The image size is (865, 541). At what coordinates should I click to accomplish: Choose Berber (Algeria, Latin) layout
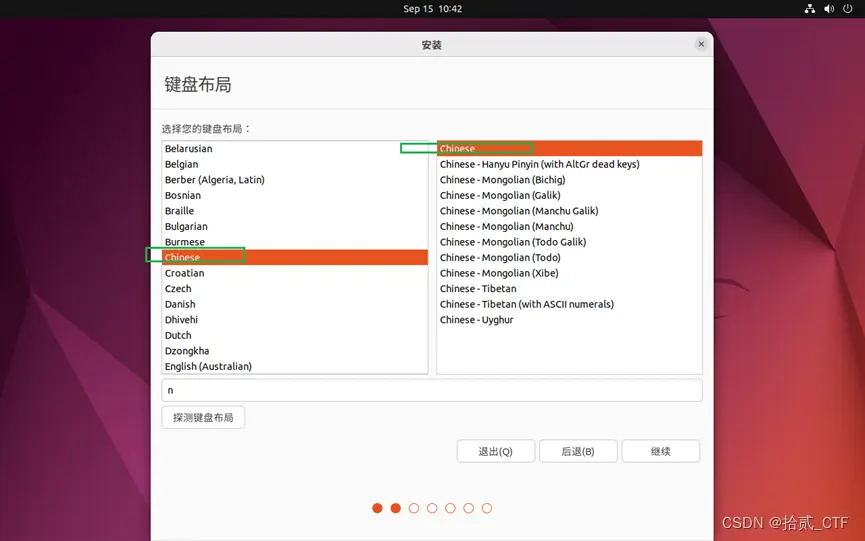tap(295, 180)
